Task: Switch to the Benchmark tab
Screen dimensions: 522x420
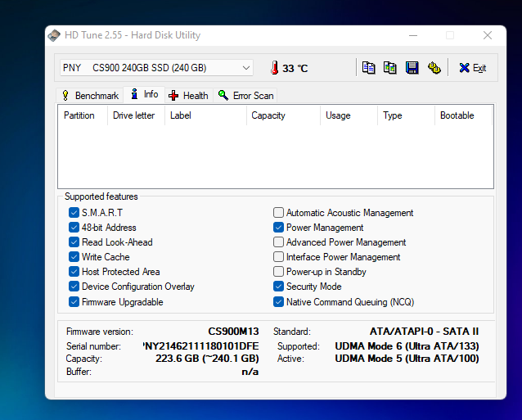Action: click(90, 96)
